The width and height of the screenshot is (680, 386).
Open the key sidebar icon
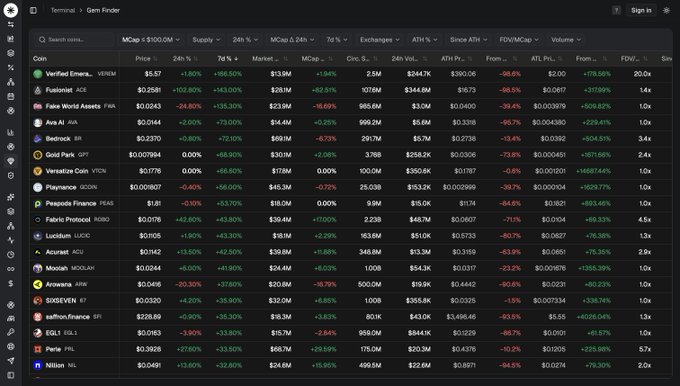pyautogui.click(x=10, y=332)
